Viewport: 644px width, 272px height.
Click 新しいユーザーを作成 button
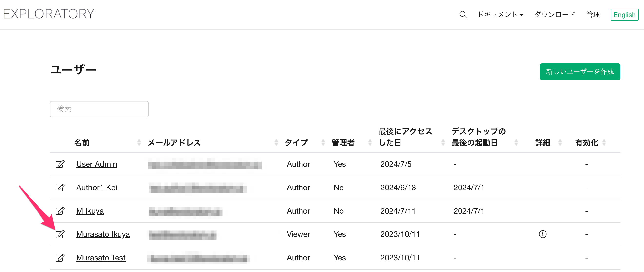pyautogui.click(x=580, y=72)
